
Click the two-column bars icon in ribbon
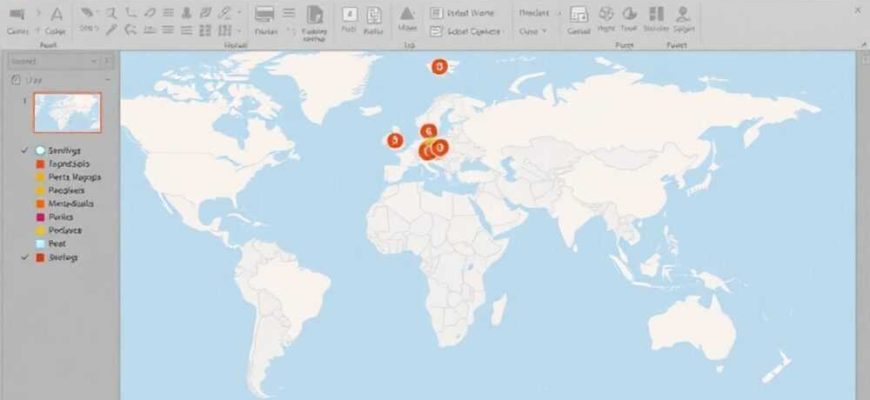point(656,13)
